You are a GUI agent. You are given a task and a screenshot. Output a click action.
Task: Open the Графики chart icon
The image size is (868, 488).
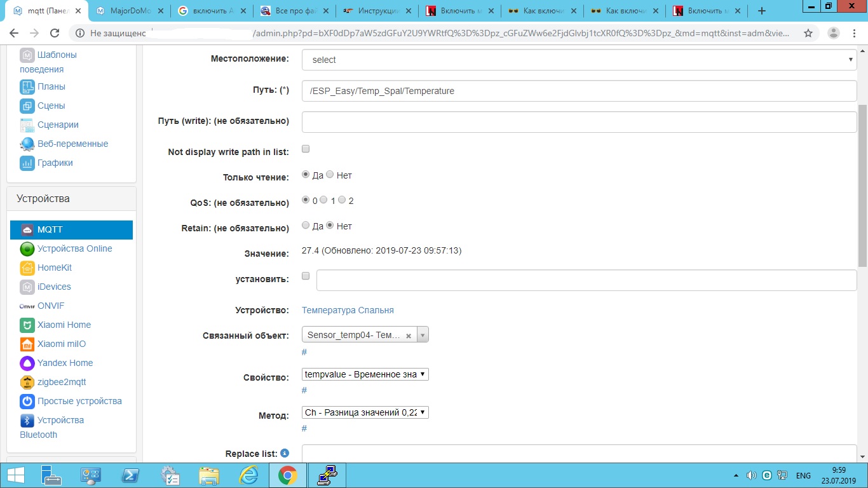point(27,163)
